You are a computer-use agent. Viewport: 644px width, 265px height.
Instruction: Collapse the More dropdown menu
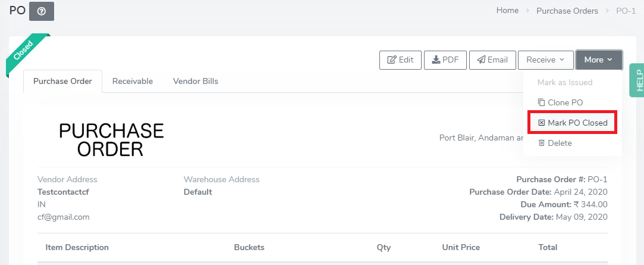point(599,60)
